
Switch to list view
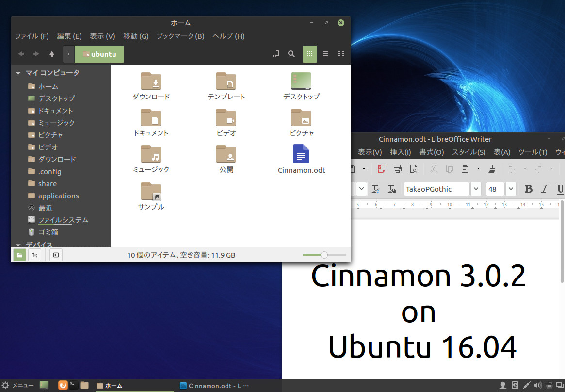(325, 54)
